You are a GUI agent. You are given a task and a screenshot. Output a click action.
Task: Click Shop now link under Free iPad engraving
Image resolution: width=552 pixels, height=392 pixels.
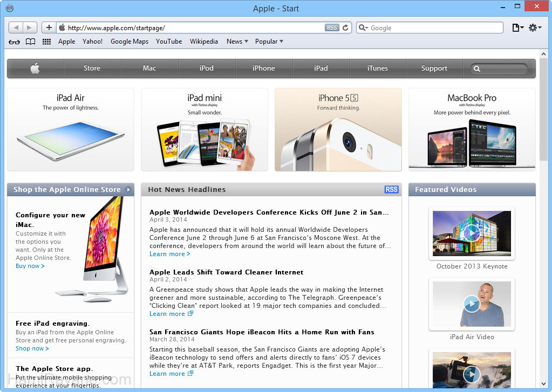[x=32, y=348]
